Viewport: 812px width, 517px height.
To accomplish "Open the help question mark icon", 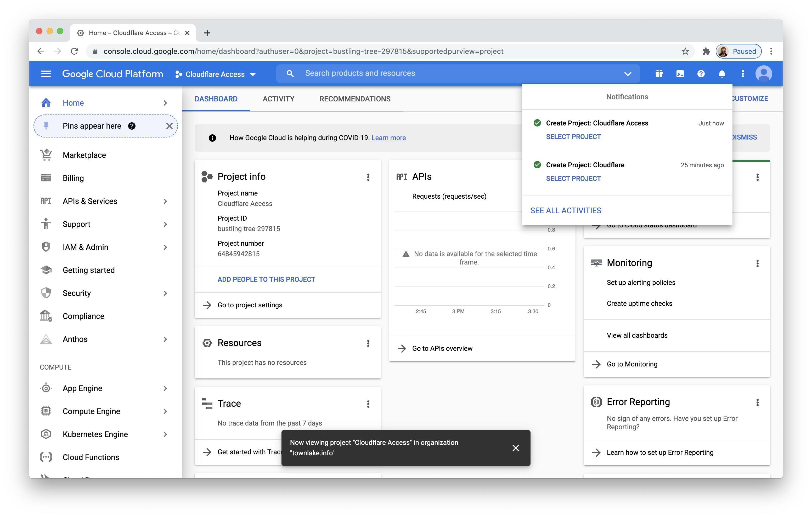I will pos(701,74).
